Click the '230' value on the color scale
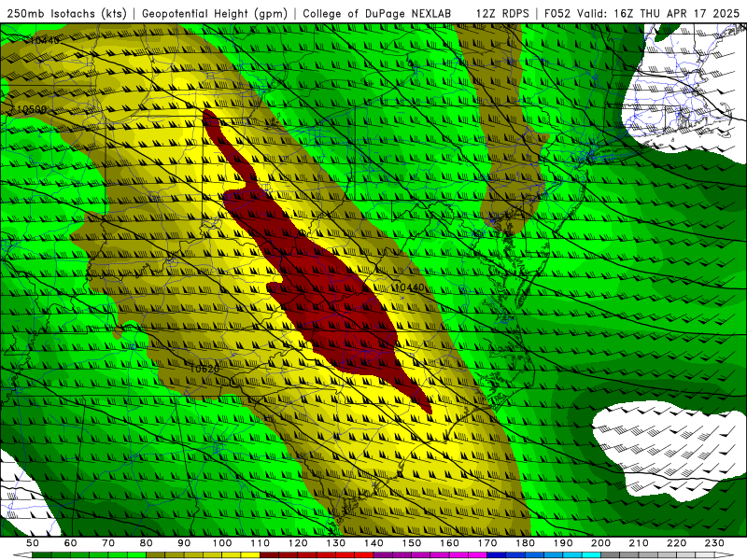 [714, 543]
